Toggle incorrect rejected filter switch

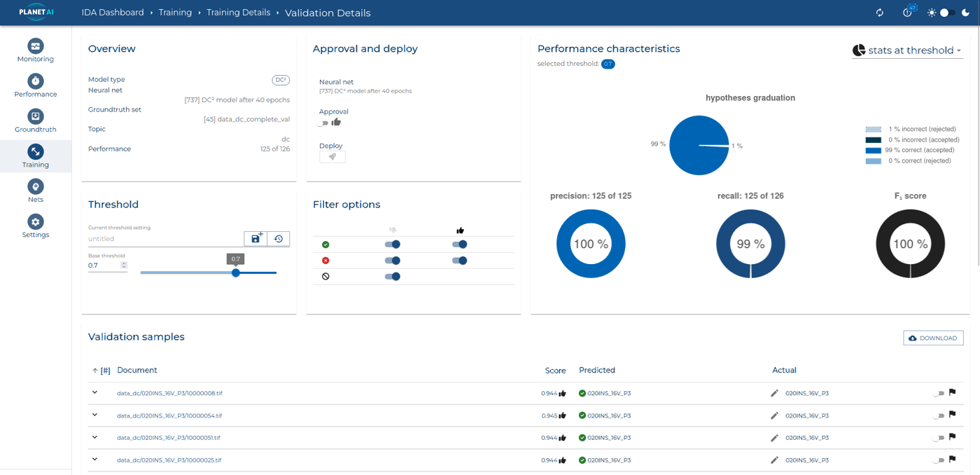[393, 261]
